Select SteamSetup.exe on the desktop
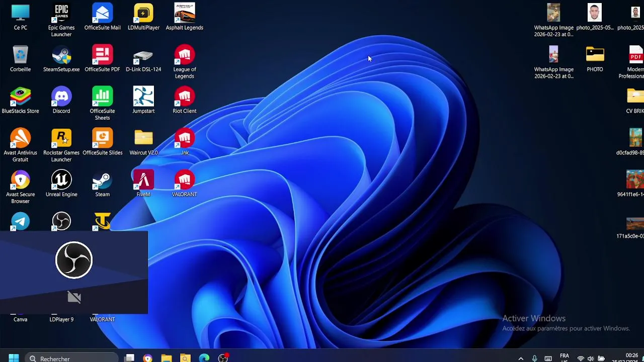The width and height of the screenshot is (644, 362). click(x=61, y=59)
